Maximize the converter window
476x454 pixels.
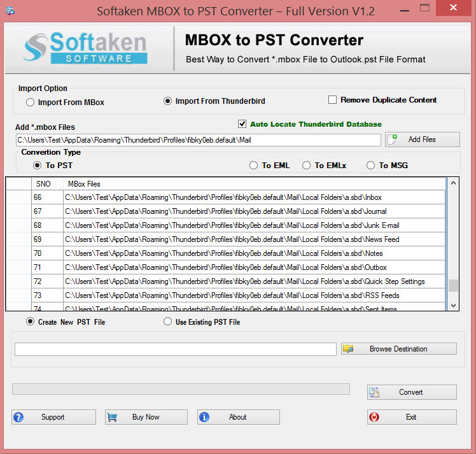click(x=424, y=8)
